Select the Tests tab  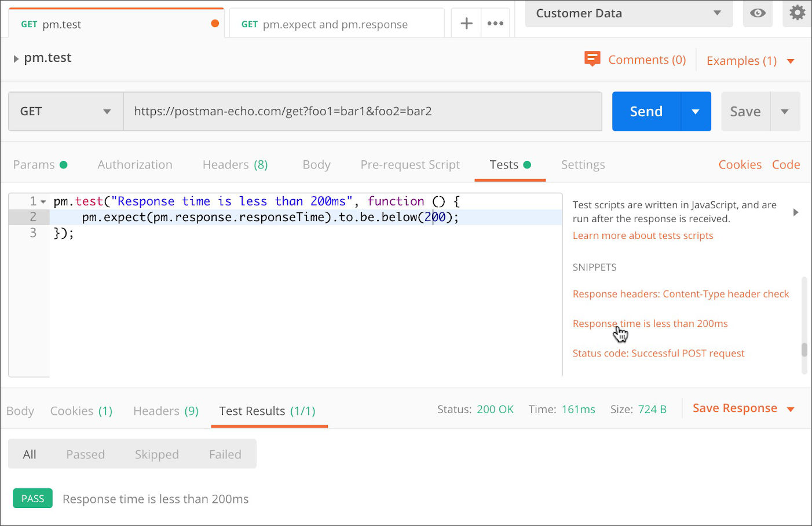click(x=510, y=165)
